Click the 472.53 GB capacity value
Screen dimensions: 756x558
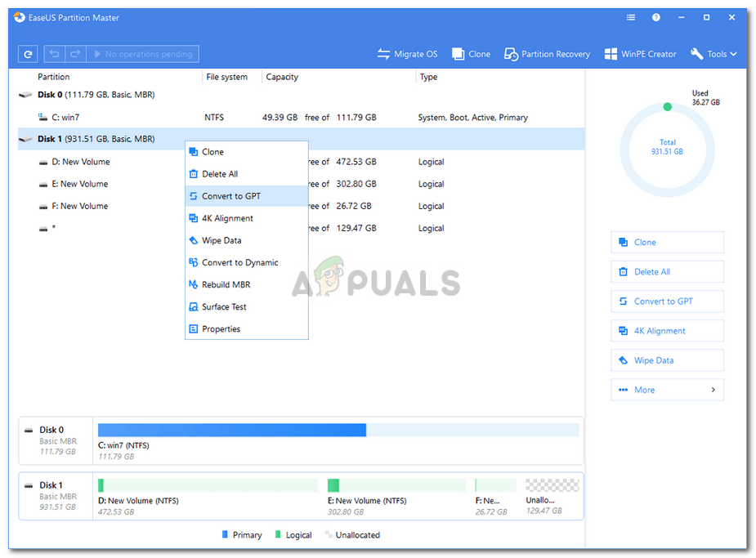point(356,162)
